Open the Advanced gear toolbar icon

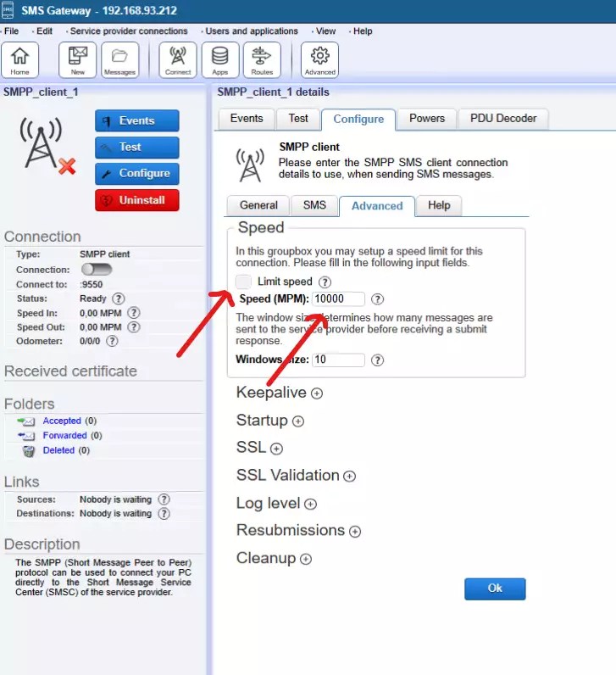(x=319, y=60)
